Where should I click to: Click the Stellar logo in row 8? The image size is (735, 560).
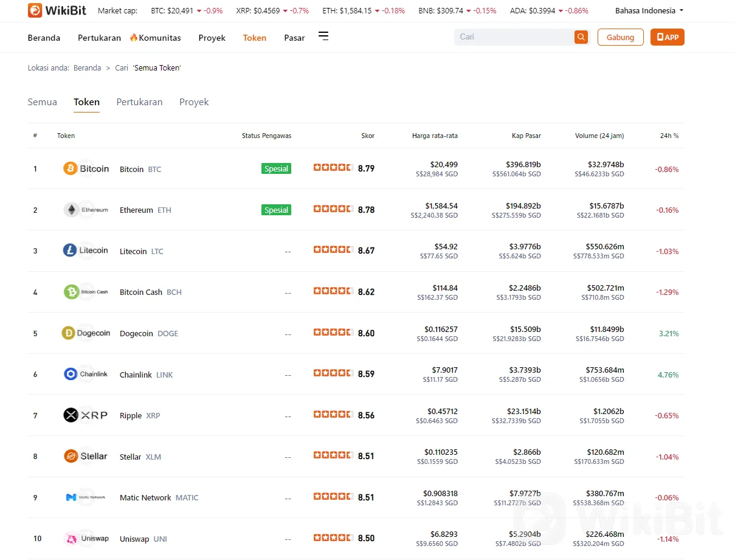click(86, 456)
